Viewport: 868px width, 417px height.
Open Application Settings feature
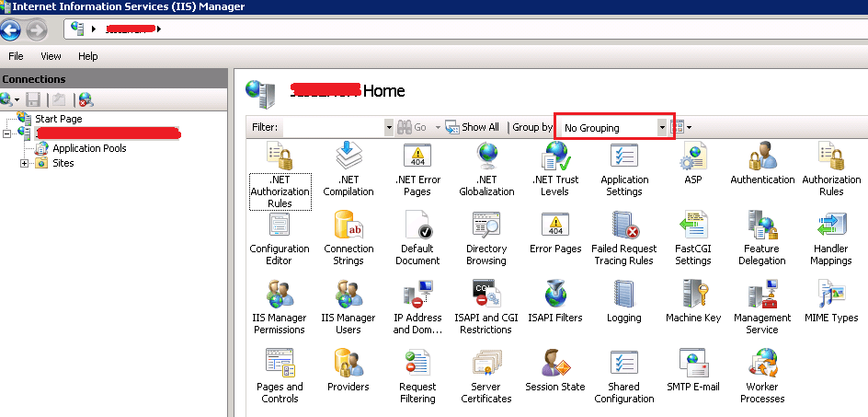point(624,169)
